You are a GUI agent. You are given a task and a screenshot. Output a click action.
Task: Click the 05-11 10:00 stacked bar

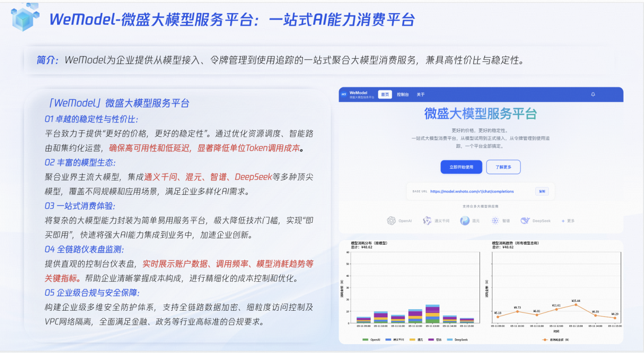pyautogui.click(x=381, y=317)
